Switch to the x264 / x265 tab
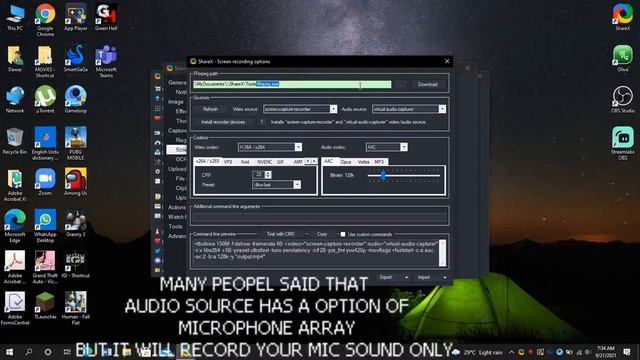The image size is (640, 360). coord(207,161)
